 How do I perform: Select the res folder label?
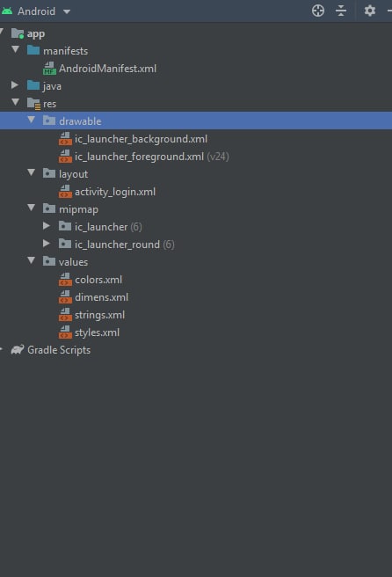[49, 104]
